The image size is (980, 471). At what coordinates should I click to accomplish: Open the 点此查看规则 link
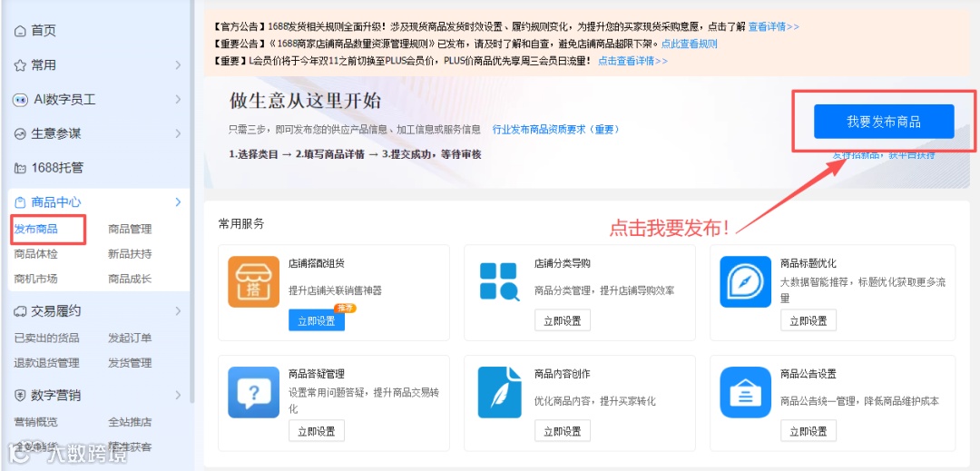tap(689, 44)
